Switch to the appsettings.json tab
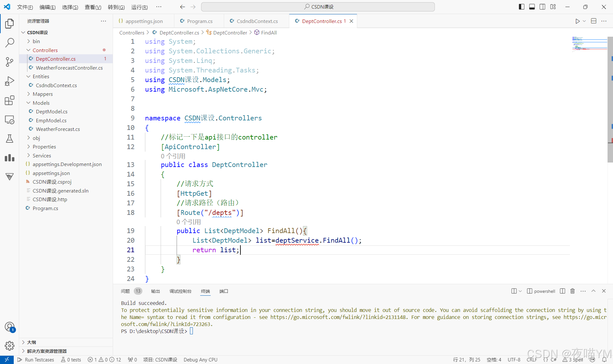Viewport: 613px width, 364px height. 144,21
